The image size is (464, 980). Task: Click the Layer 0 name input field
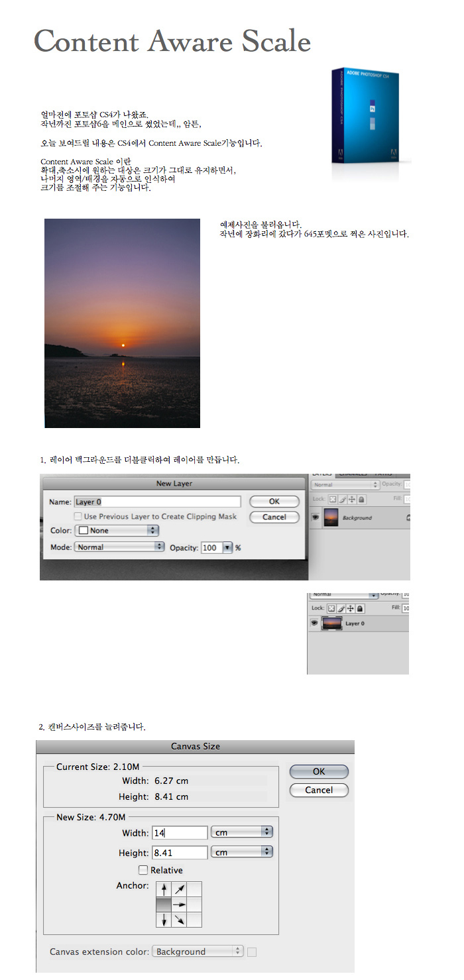(x=156, y=502)
